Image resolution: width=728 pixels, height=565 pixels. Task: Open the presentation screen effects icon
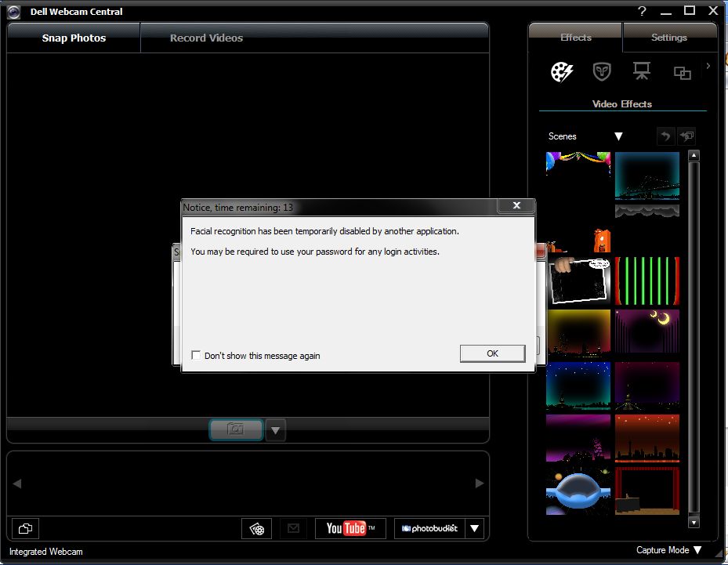(x=642, y=71)
